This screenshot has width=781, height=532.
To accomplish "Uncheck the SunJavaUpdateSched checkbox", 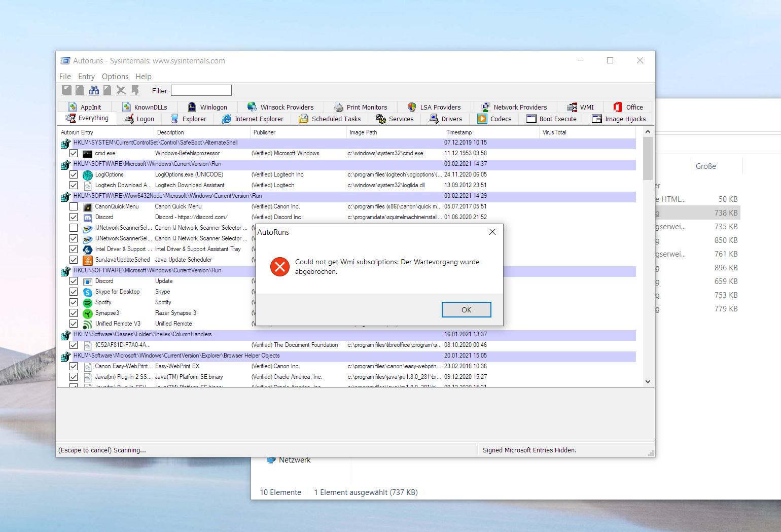I will pyautogui.click(x=74, y=260).
